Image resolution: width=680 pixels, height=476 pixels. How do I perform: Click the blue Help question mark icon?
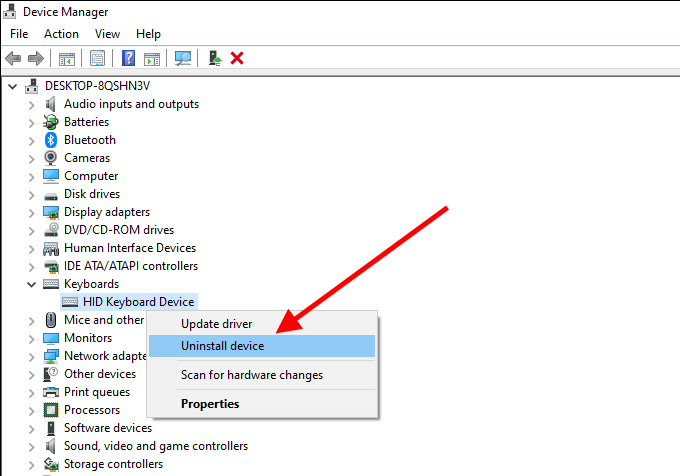[x=128, y=58]
